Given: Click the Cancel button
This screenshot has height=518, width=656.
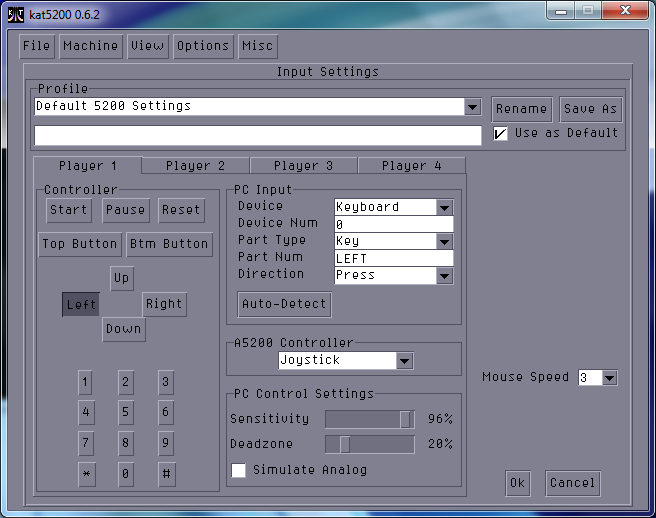Looking at the screenshot, I should pos(573,483).
